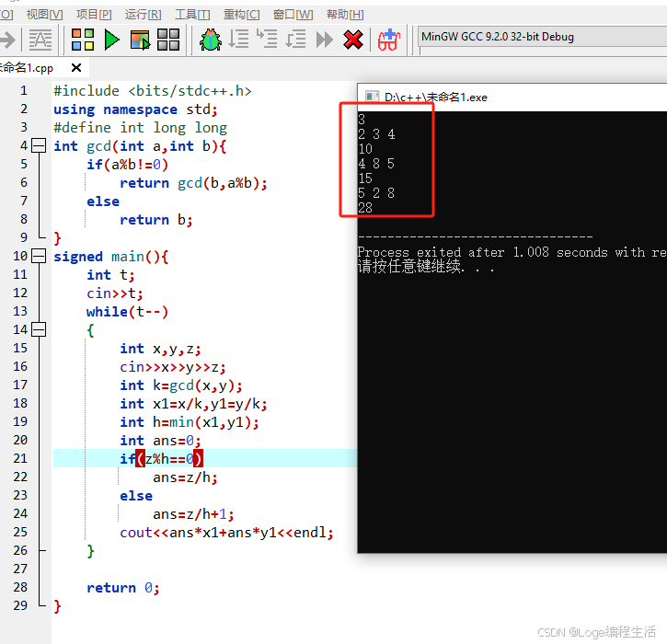Click the console output value 28
The height and width of the screenshot is (644, 667).
click(365, 208)
